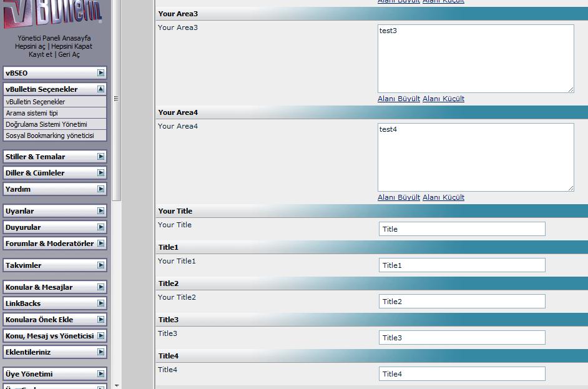This screenshot has width=588, height=389.
Task: Click Alanı Büyült under Your Area3
Action: (398, 99)
